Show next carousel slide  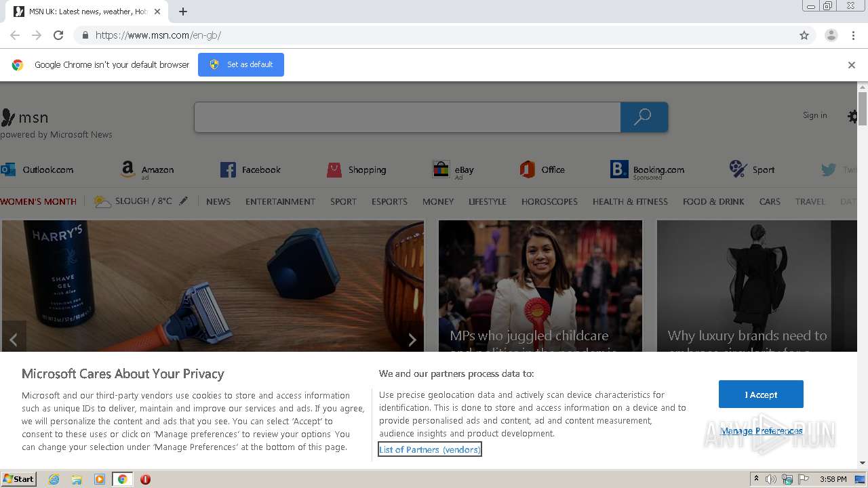412,339
